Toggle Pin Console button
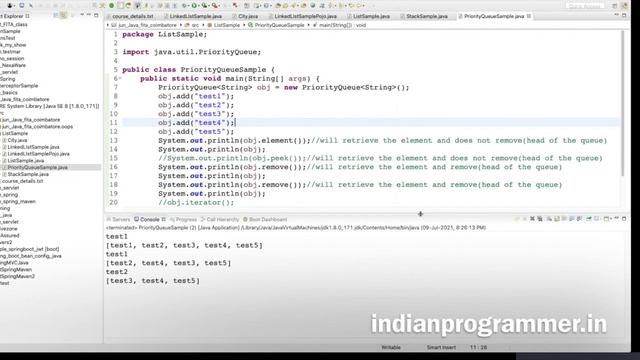 click(589, 219)
